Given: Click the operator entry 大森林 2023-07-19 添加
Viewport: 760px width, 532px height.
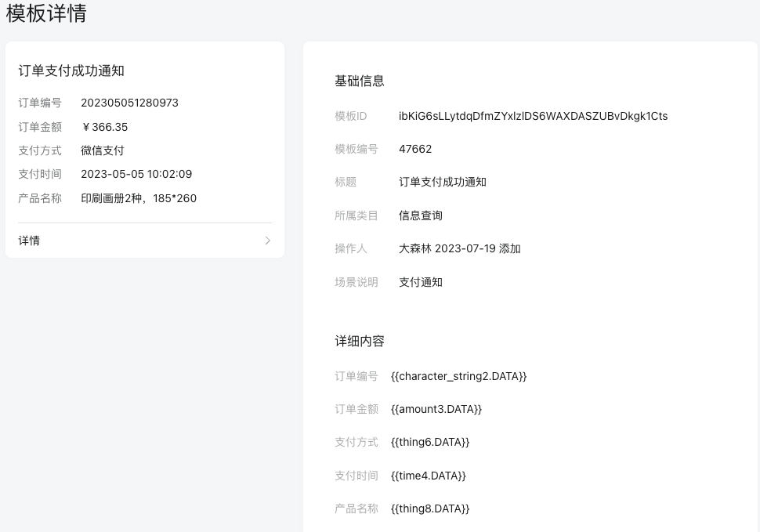Looking at the screenshot, I should pyautogui.click(x=459, y=248).
